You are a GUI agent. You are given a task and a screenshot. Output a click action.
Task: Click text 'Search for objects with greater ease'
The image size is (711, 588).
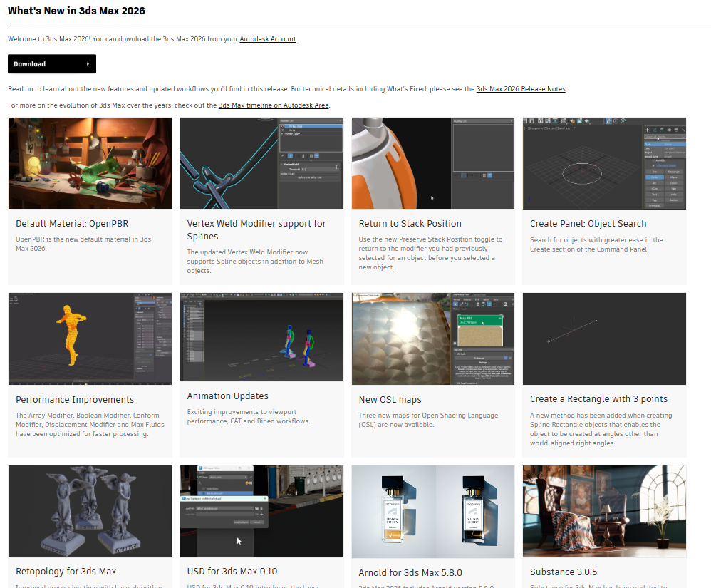tap(586, 239)
